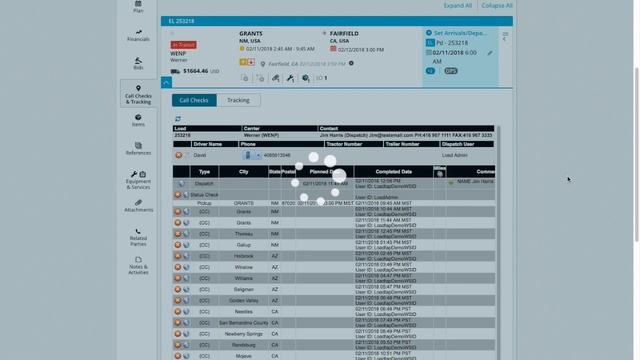
Task: Open the Related Parties sidebar section
Action: (x=138, y=237)
